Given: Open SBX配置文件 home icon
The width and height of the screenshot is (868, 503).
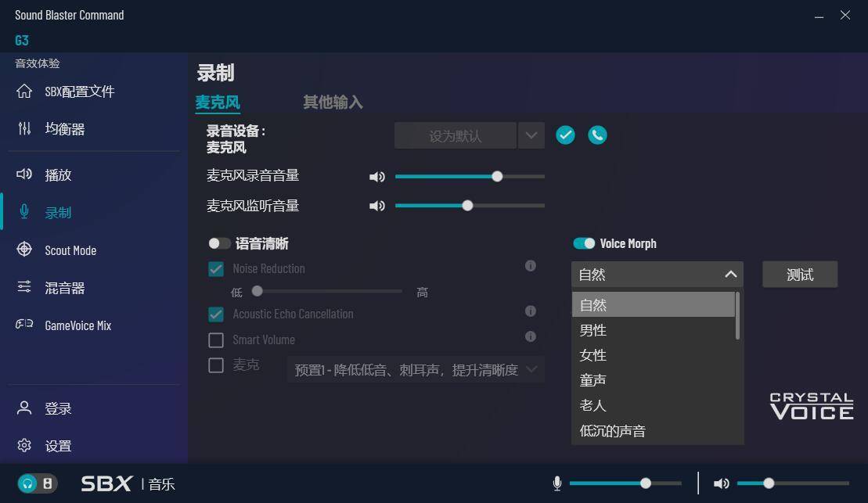Looking at the screenshot, I should click(x=24, y=91).
